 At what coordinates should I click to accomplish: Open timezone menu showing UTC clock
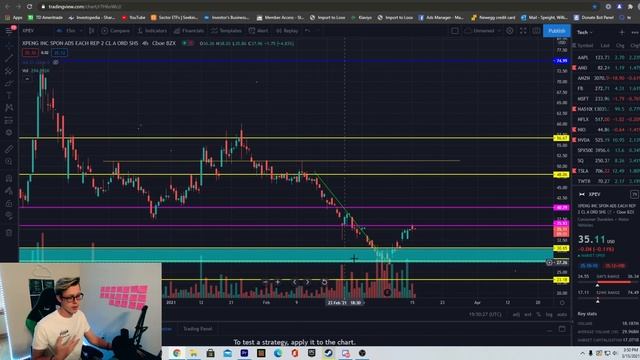click(485, 314)
